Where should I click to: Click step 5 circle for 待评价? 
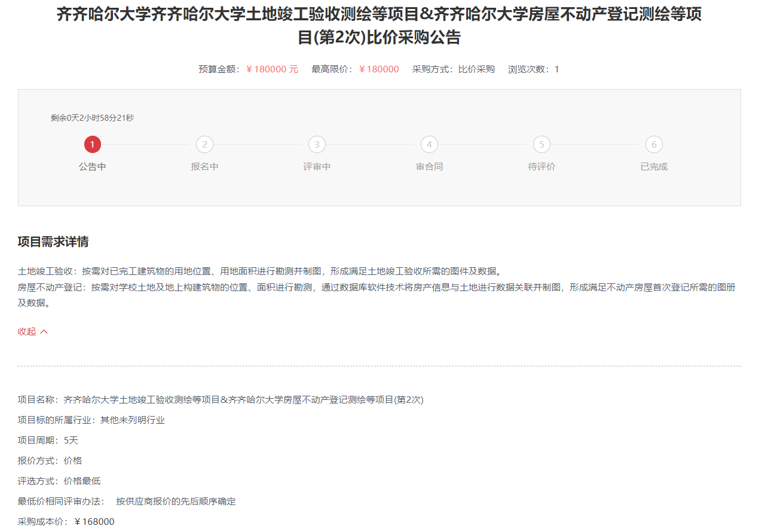[541, 145]
